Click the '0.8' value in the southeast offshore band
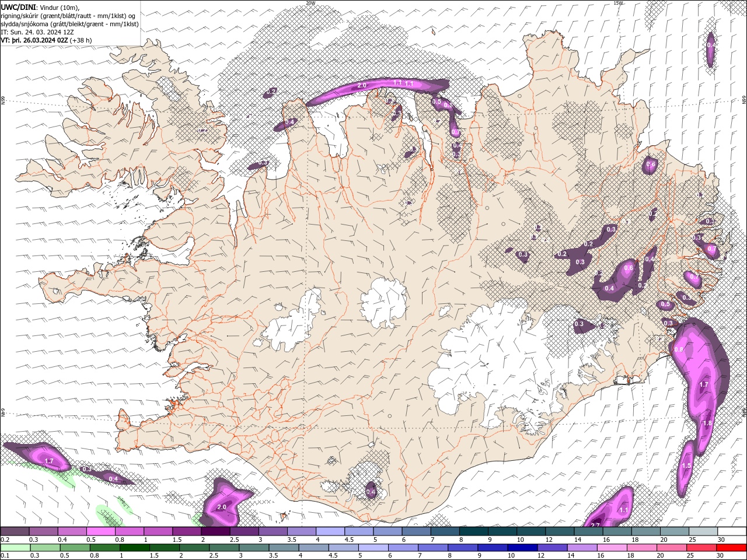The height and width of the screenshot is (560, 747). [x=679, y=349]
